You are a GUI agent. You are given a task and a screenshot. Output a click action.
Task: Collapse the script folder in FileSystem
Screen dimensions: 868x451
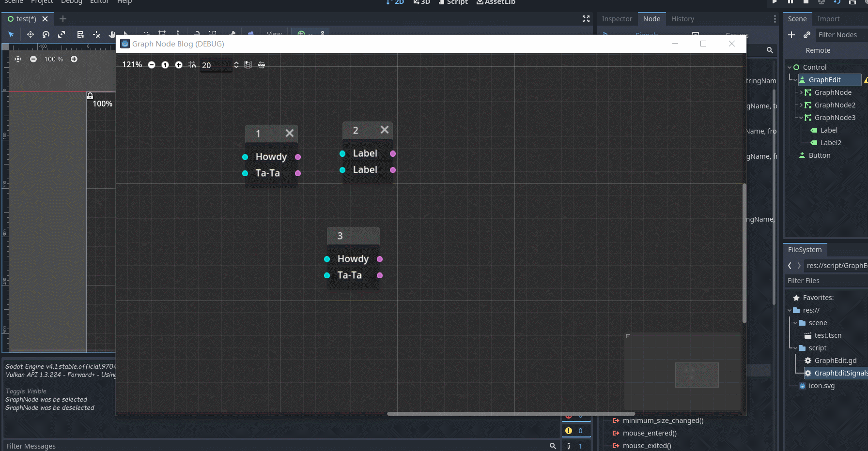tap(795, 347)
